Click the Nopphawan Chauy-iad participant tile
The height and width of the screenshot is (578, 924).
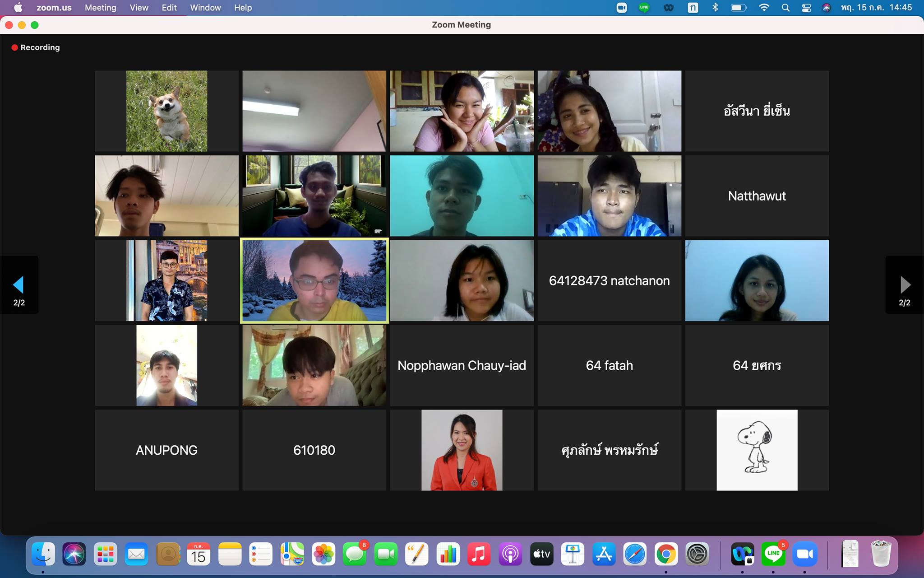tap(462, 365)
